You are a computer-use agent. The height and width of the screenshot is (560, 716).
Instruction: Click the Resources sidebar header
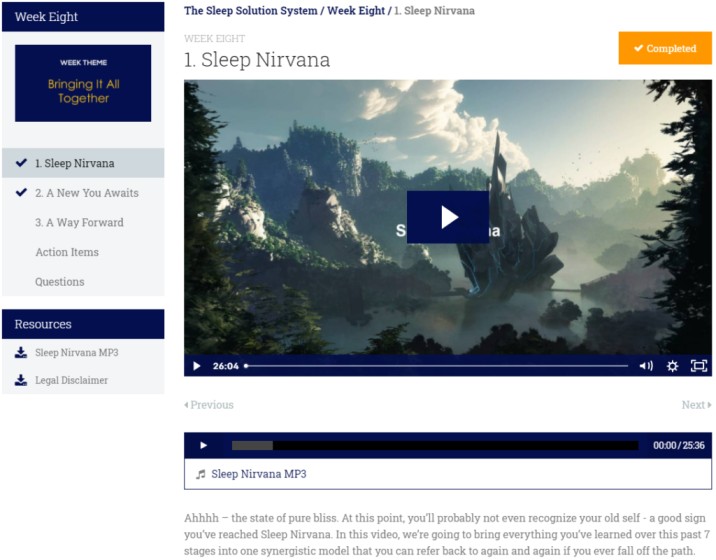tap(83, 324)
